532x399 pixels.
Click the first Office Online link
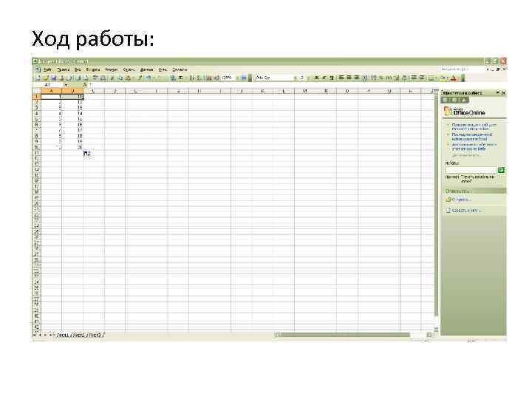coord(474,127)
